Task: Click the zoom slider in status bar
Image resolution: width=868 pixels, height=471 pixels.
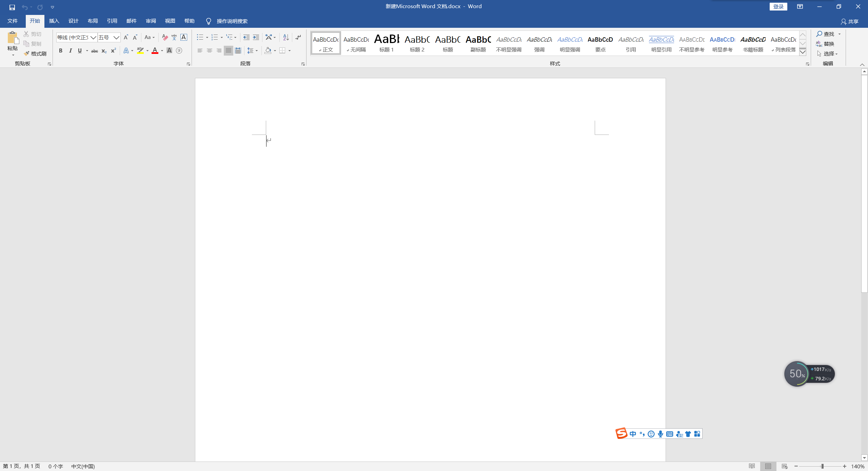Action: pos(822,467)
